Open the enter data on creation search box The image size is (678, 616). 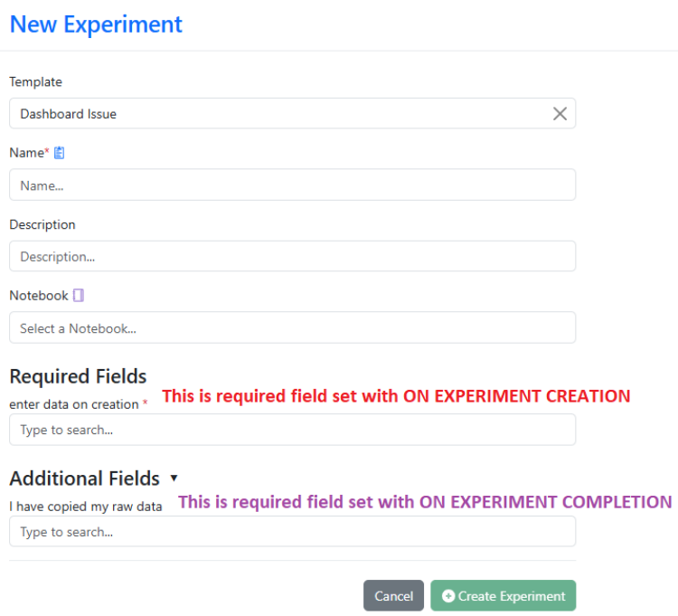click(x=292, y=430)
